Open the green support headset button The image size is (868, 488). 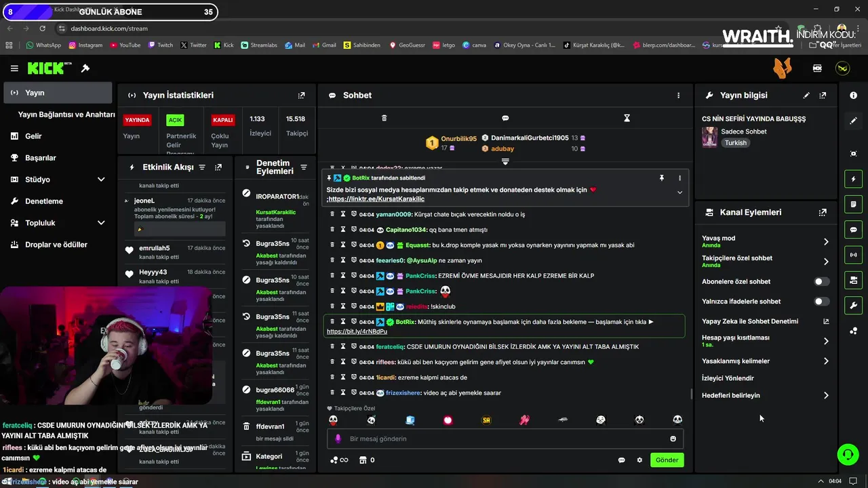pyautogui.click(x=848, y=454)
